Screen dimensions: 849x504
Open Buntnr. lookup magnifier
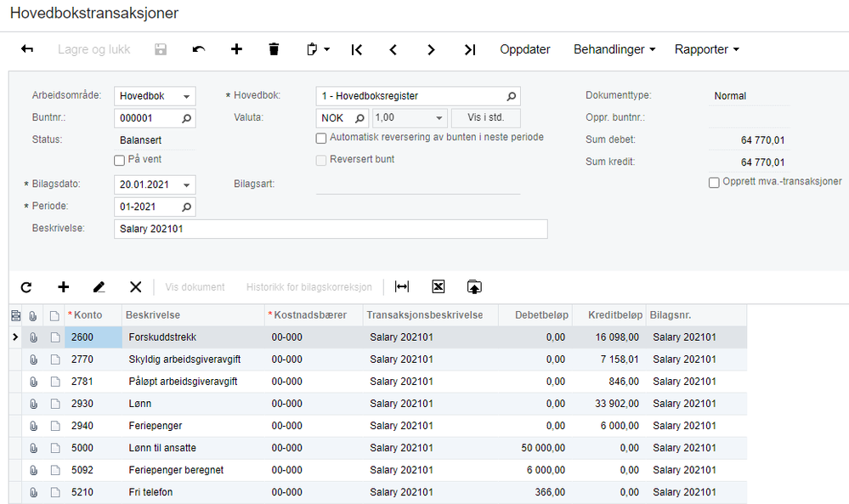pyautogui.click(x=186, y=118)
